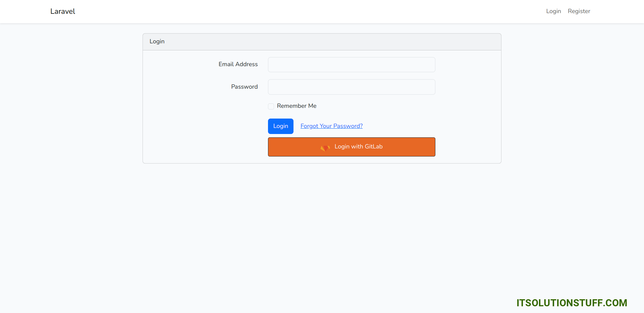Screen dimensions: 644x313
Task: Click the GitLab fox logo icon
Action: pos(325,147)
